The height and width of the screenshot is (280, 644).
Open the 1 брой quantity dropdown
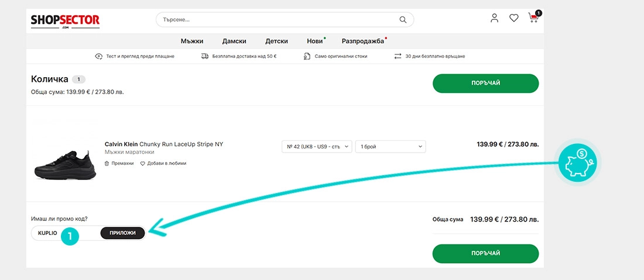coord(390,146)
